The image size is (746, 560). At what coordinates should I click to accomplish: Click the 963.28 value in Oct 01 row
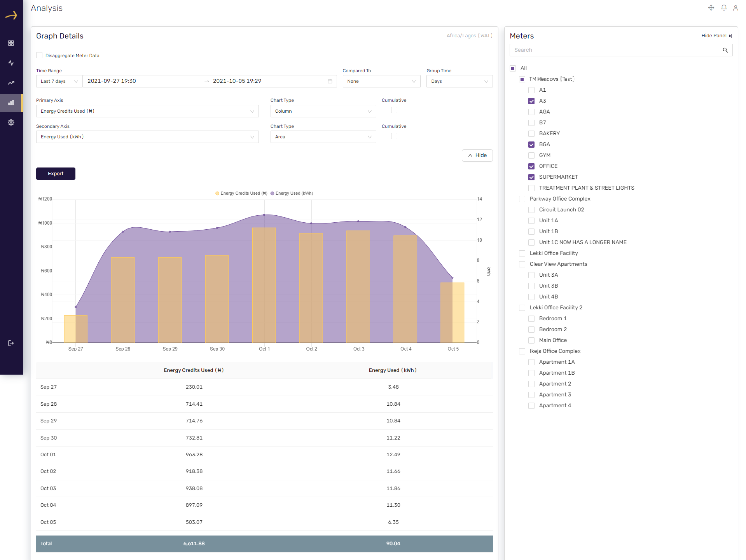pyautogui.click(x=194, y=455)
